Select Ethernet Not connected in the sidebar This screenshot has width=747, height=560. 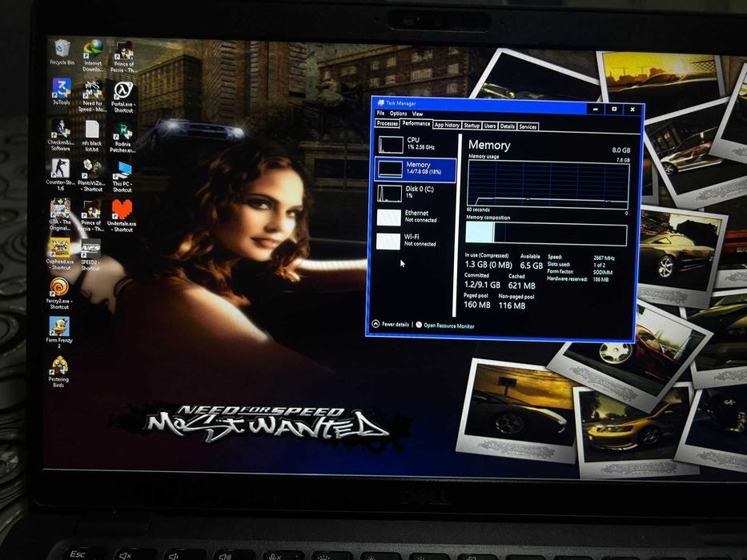click(x=415, y=217)
